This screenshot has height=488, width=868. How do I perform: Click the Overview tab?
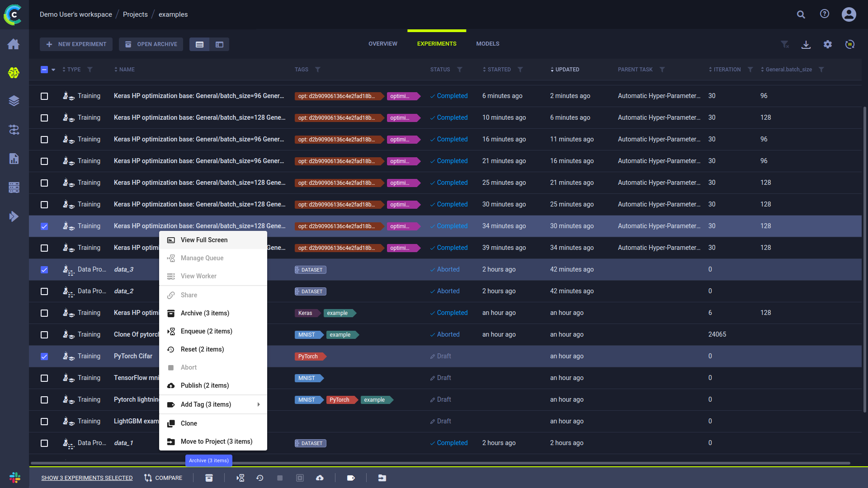click(x=383, y=43)
